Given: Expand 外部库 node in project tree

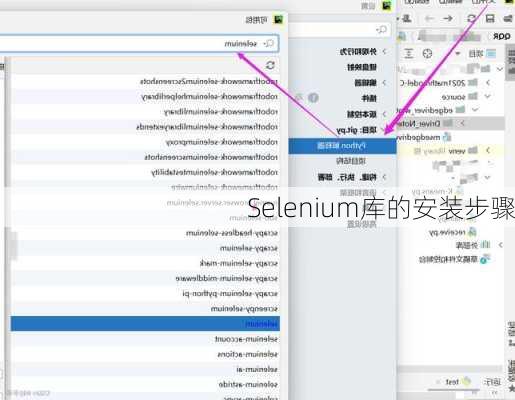Looking at the screenshot, I should coord(500,245).
